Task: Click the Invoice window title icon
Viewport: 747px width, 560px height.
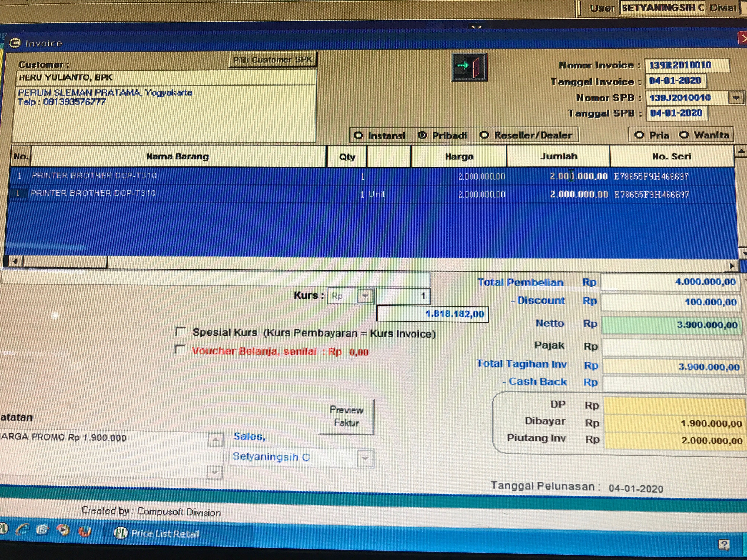Action: pos(15,43)
